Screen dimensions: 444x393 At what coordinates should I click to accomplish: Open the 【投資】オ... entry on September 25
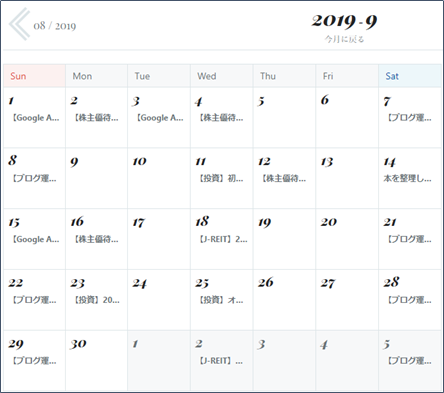pos(221,300)
